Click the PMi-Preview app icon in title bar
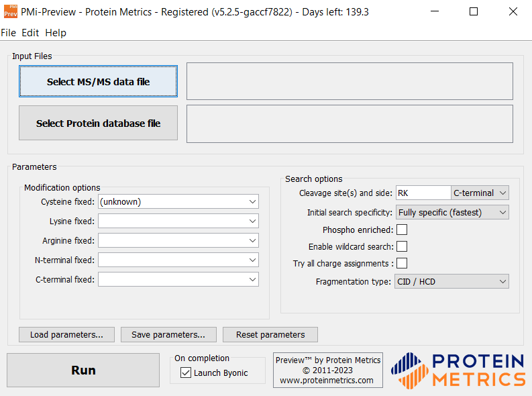The image size is (532, 396). (x=11, y=11)
